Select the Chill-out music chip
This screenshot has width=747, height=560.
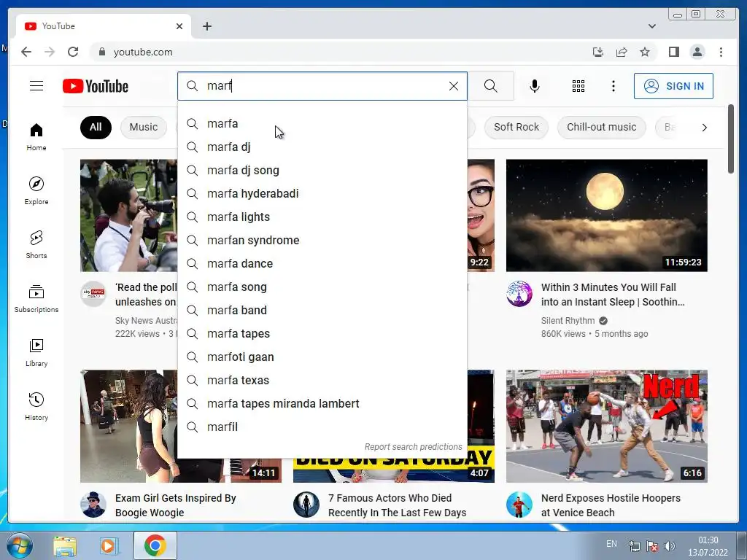click(601, 127)
